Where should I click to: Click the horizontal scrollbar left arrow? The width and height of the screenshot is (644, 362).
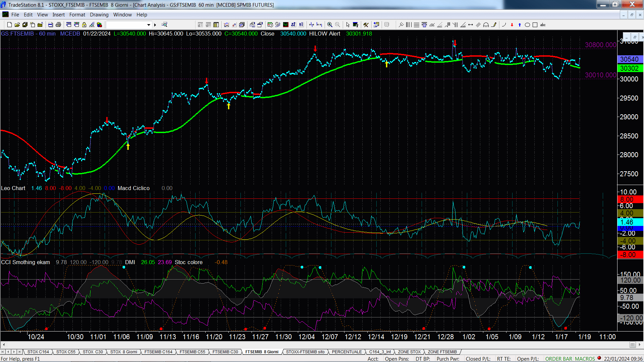(x=4, y=345)
